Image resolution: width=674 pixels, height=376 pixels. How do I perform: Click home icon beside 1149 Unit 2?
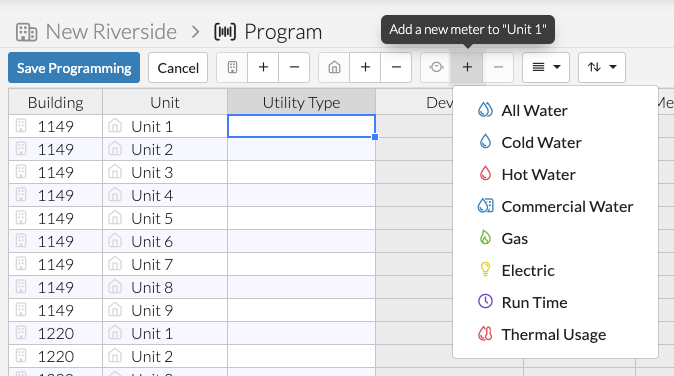[x=115, y=149]
